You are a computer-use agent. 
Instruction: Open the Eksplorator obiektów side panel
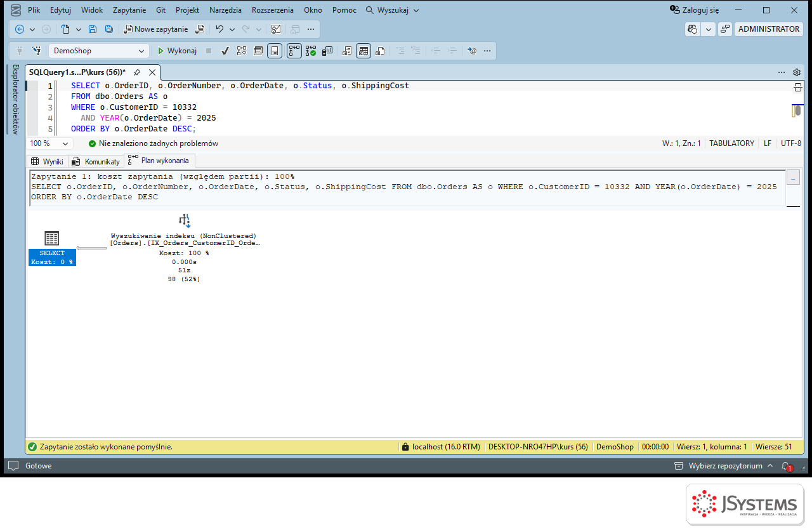[15, 99]
